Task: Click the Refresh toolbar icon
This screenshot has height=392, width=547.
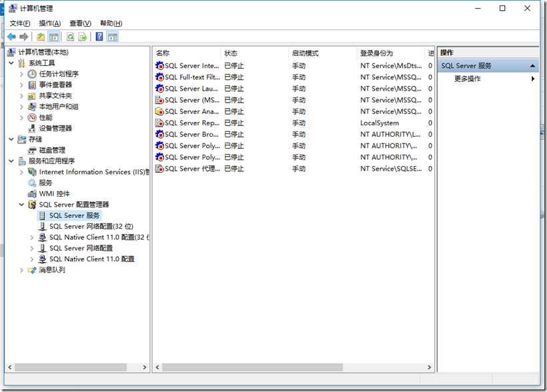Action: 71,37
